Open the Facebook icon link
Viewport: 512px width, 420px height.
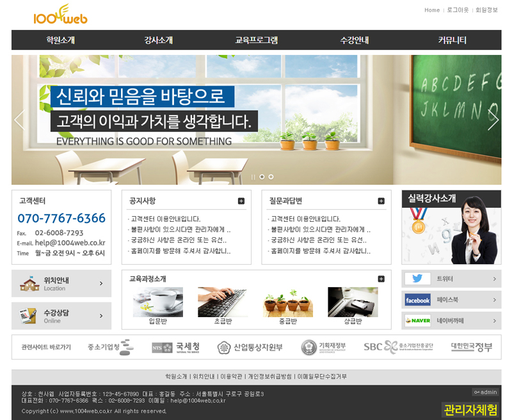tap(417, 300)
